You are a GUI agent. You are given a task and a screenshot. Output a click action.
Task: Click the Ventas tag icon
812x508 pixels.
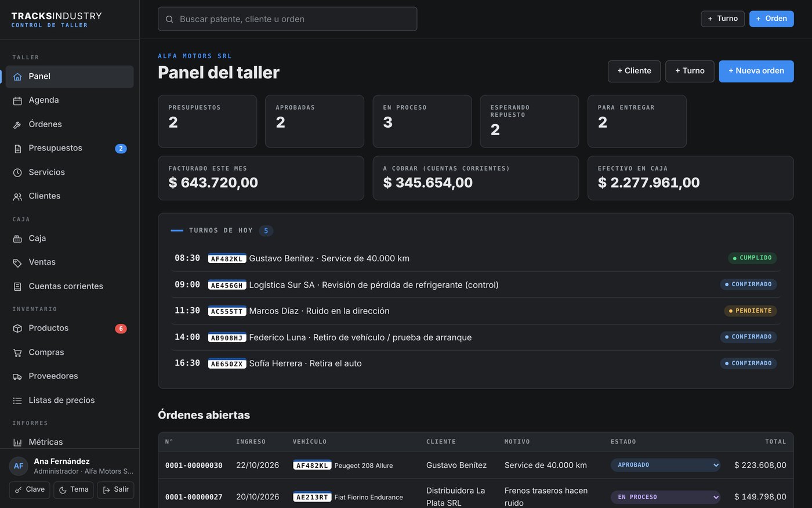pos(17,262)
